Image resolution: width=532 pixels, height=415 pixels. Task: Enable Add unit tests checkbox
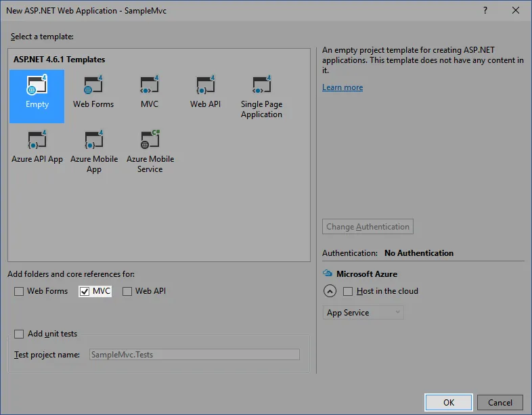tap(19, 334)
